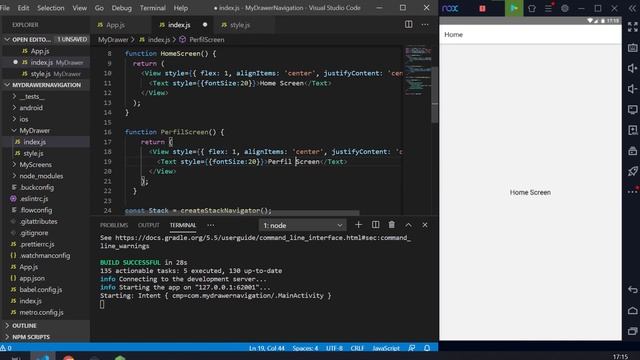Screen dimensions: 640x360
Task: Open the Selection menu
Action: (x=51, y=8)
